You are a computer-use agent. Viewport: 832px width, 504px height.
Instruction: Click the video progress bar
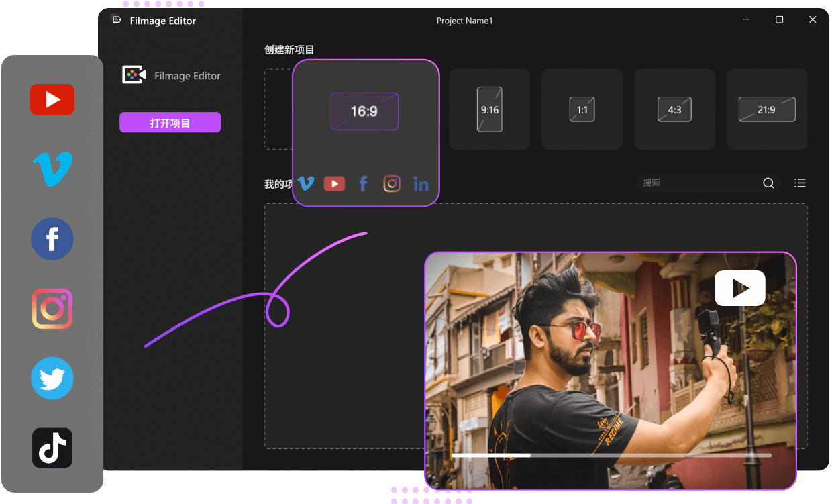tap(611, 455)
